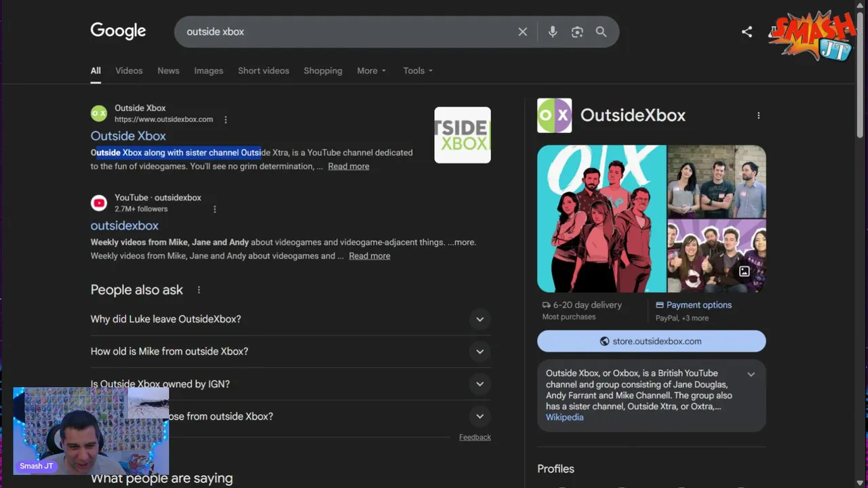This screenshot has height=488, width=868.
Task: Open options for the outsidexbox.com result
Action: point(226,119)
